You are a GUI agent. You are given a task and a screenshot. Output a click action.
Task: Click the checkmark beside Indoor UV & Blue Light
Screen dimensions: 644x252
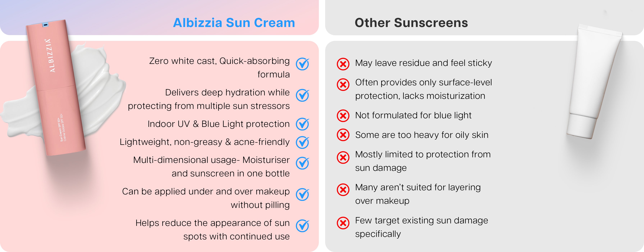[302, 124]
